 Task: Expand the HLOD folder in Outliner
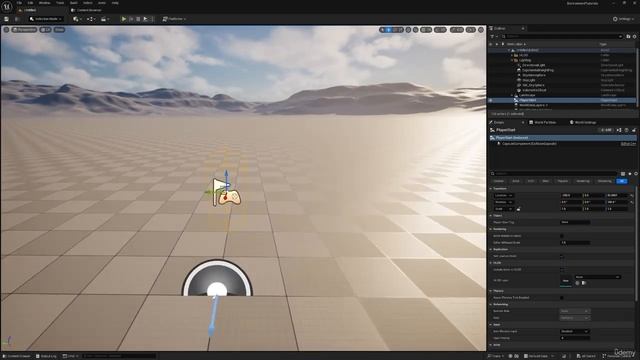[512, 55]
